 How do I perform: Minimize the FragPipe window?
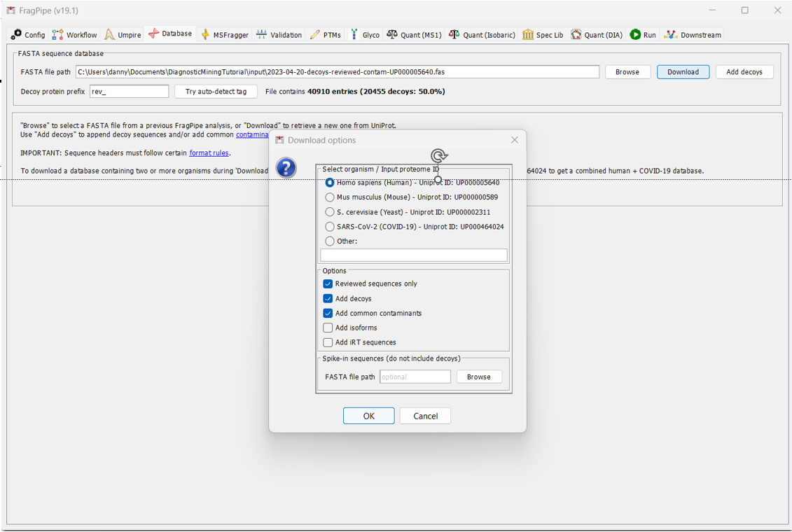point(712,10)
